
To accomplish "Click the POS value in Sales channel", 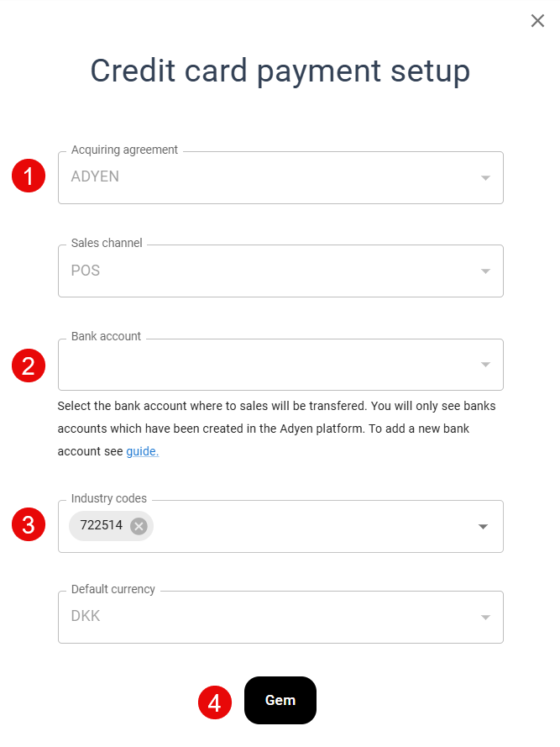I will pyautogui.click(x=86, y=271).
